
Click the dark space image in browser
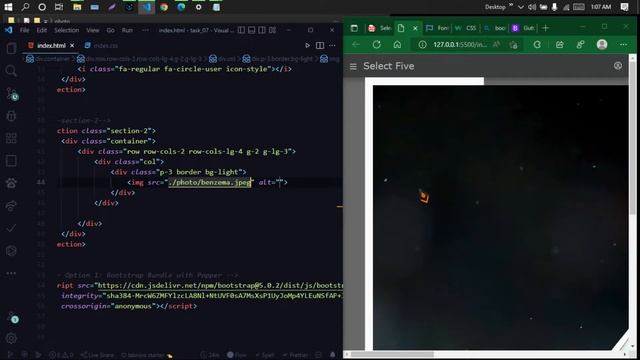500,217
